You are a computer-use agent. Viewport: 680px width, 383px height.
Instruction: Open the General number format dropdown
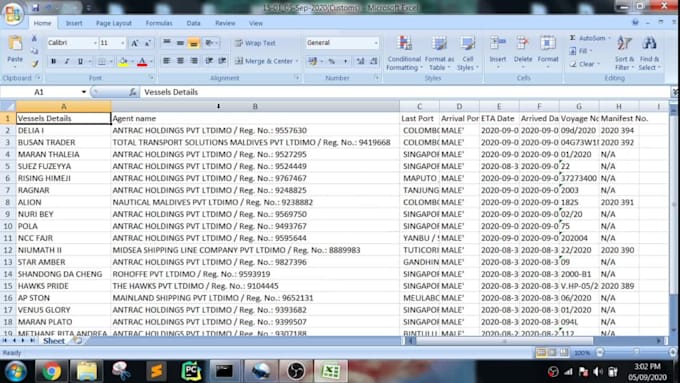pyautogui.click(x=376, y=43)
